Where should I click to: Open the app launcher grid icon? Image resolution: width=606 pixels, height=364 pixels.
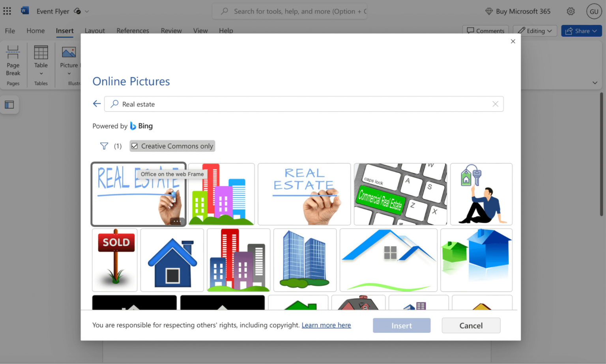[x=7, y=11]
